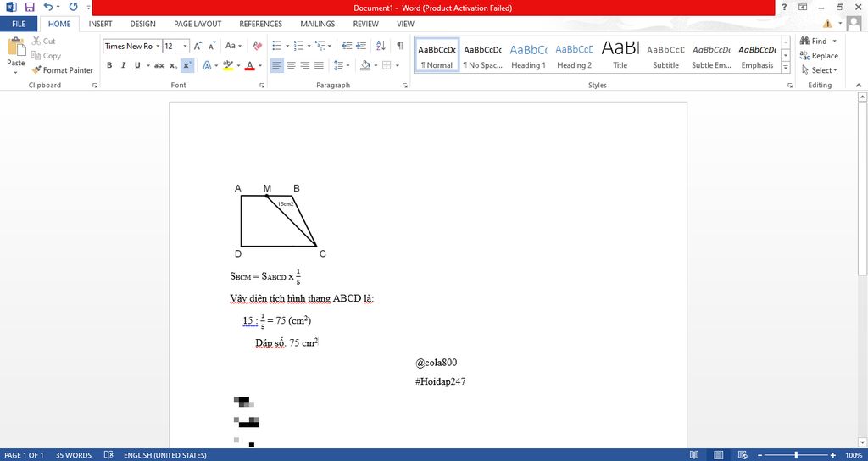Align text to the right
The image size is (868, 461).
click(304, 65)
